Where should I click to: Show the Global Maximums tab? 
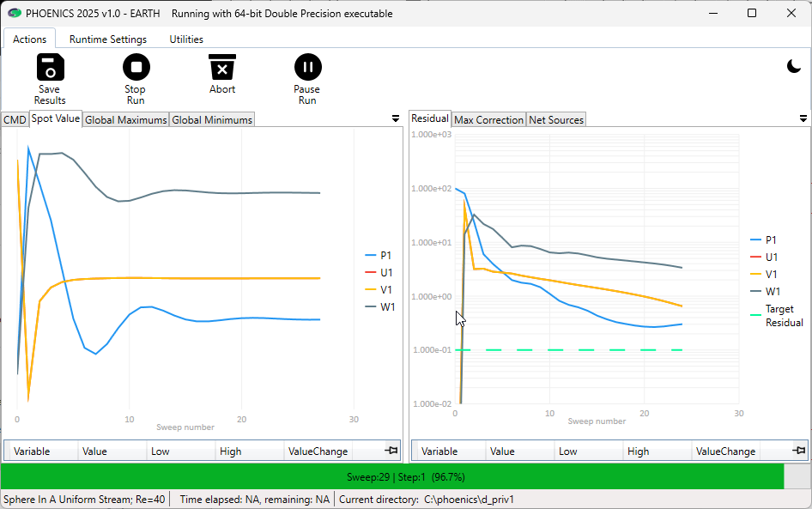pos(125,120)
